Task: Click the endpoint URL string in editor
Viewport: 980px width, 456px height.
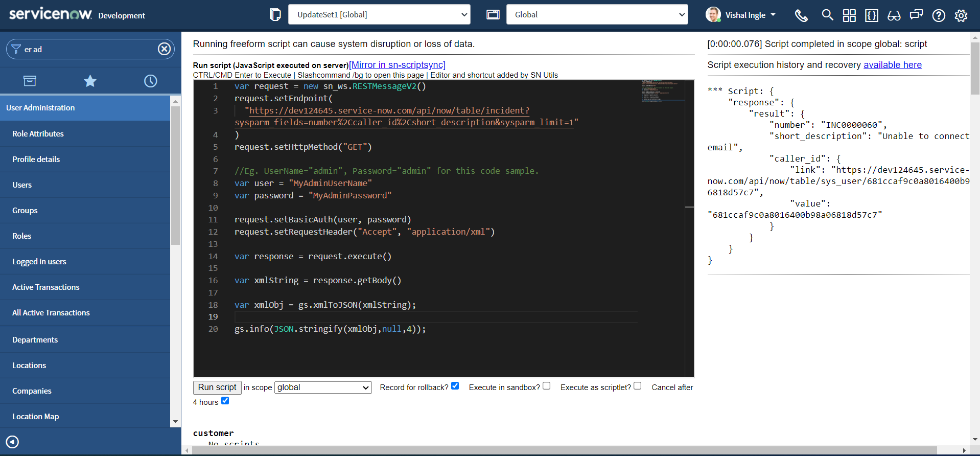Action: pos(406,117)
